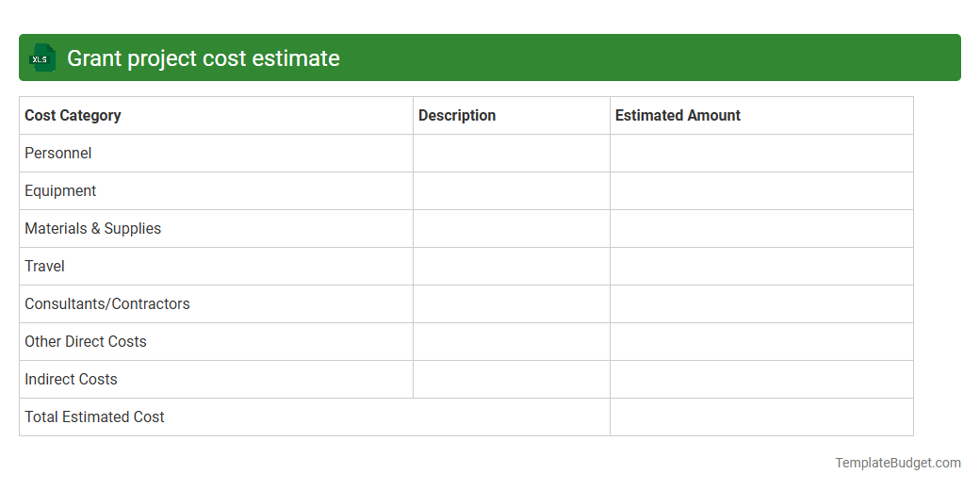Click the Estimated Amount cell for Equipment
Screen dimensions: 980x490
[761, 190]
